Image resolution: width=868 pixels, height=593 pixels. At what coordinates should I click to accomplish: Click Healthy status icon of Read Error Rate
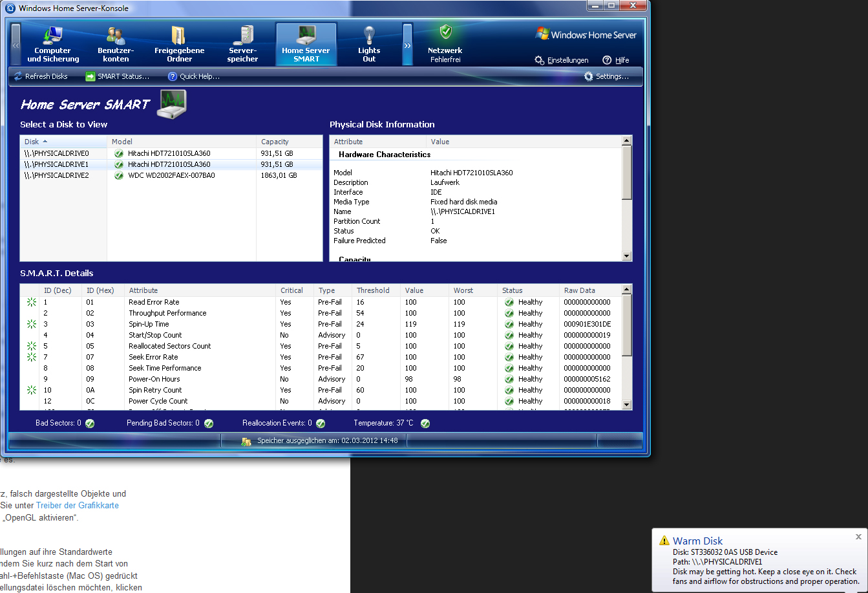point(509,302)
